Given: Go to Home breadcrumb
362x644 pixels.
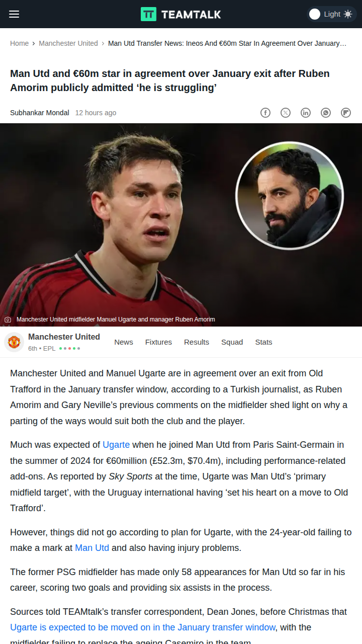Looking at the screenshot, I should 19,43.
